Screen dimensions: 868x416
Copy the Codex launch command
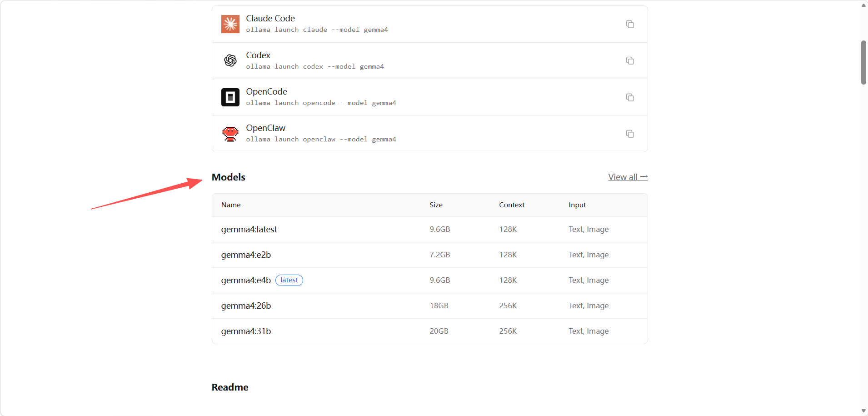[x=630, y=60]
